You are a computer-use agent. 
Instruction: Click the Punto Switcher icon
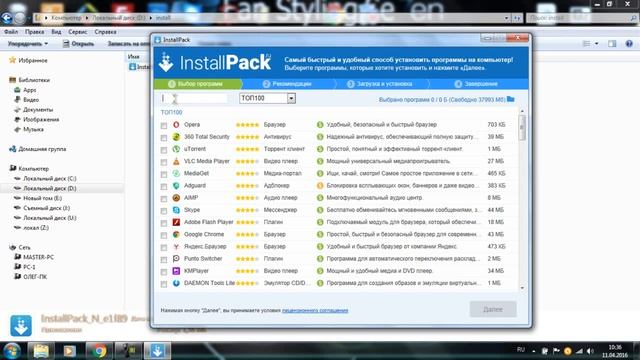coord(176,259)
